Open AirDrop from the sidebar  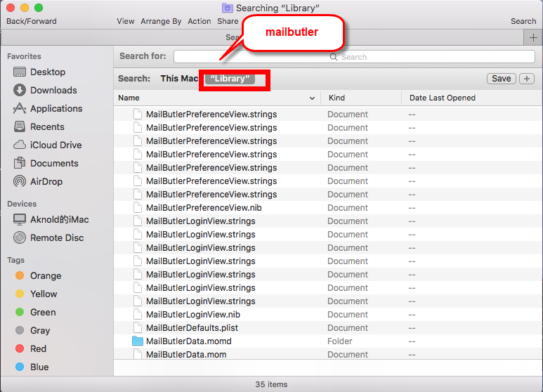[x=46, y=181]
